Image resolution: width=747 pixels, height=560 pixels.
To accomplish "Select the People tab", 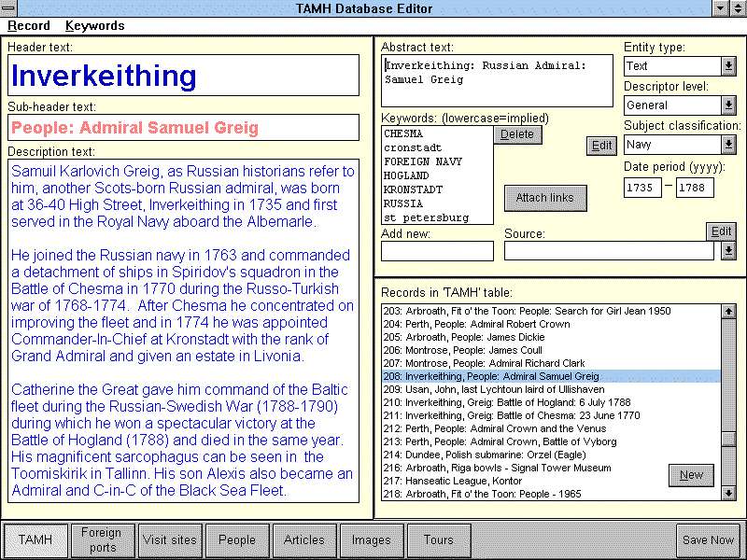I will [x=237, y=540].
